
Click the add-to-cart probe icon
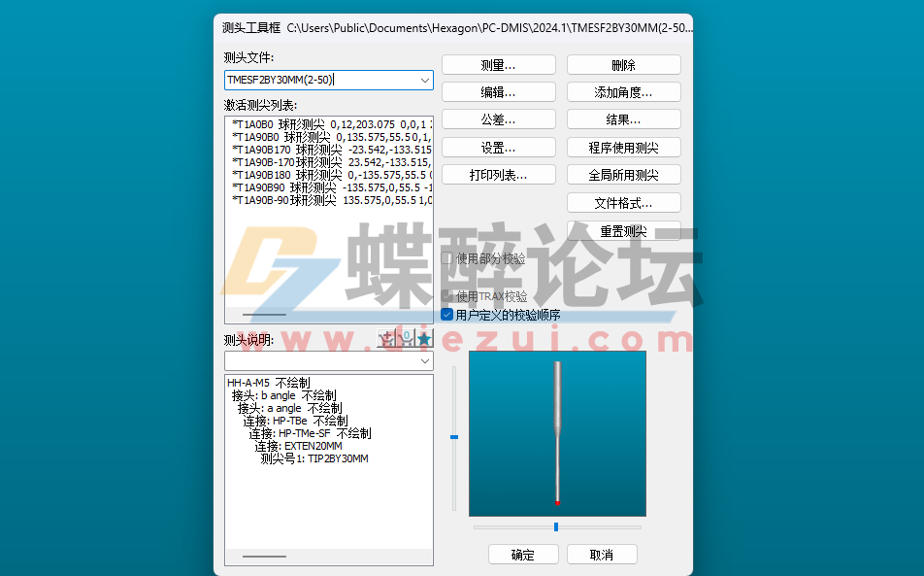(385, 338)
